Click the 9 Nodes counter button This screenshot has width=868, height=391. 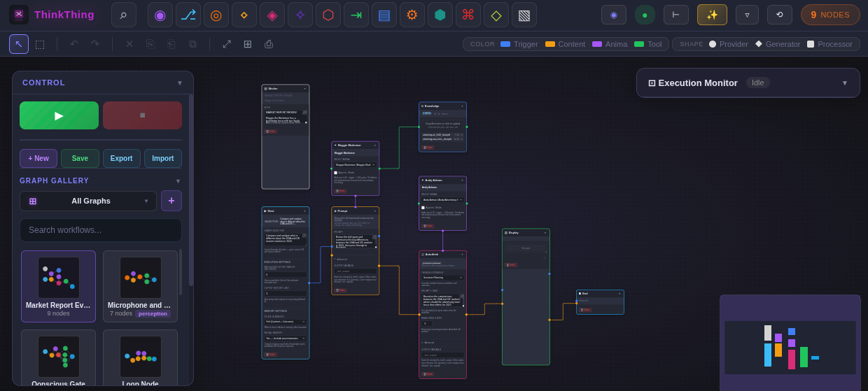click(x=830, y=15)
